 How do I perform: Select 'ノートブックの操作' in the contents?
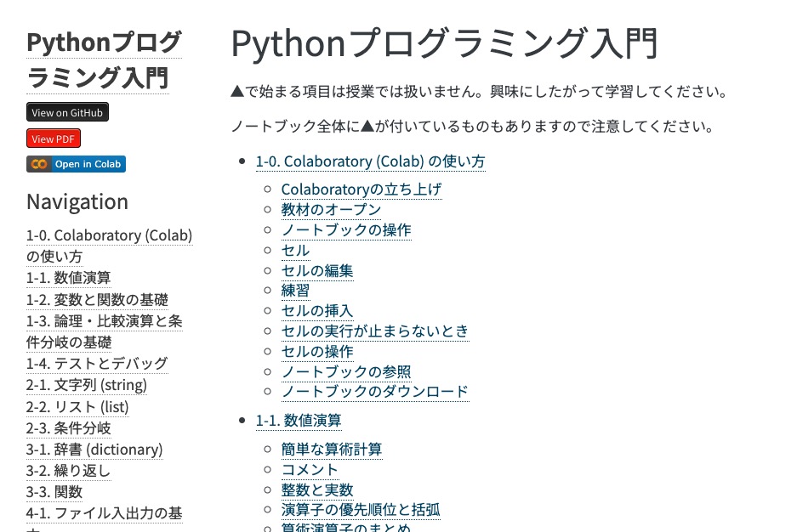[x=345, y=229]
